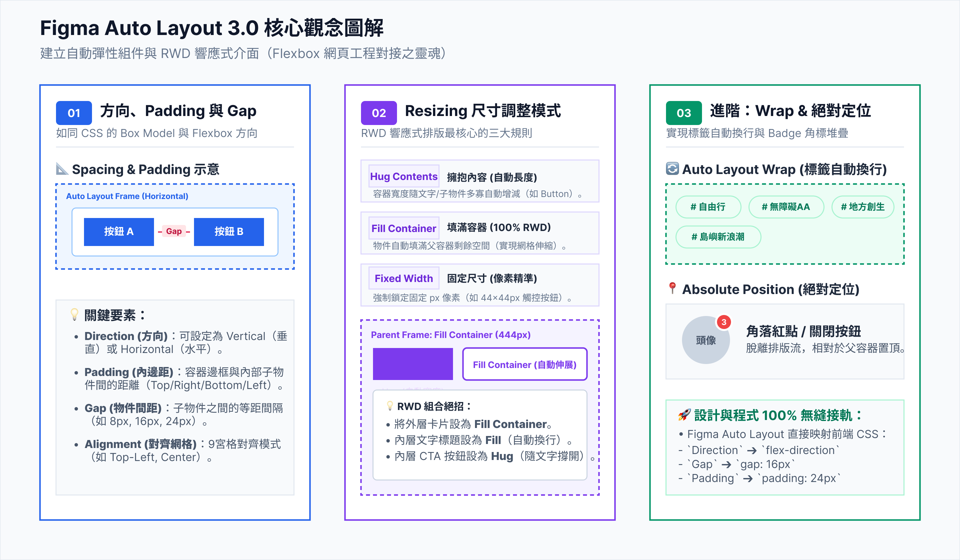This screenshot has height=560, width=960.
Task: Click the red Gap label between buttons
Action: point(174,231)
